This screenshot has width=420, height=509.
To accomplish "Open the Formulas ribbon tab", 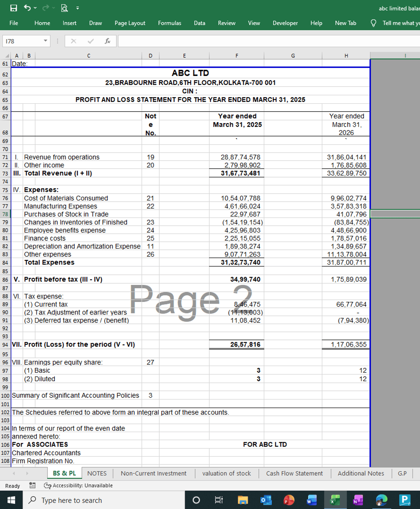I will pyautogui.click(x=169, y=23).
